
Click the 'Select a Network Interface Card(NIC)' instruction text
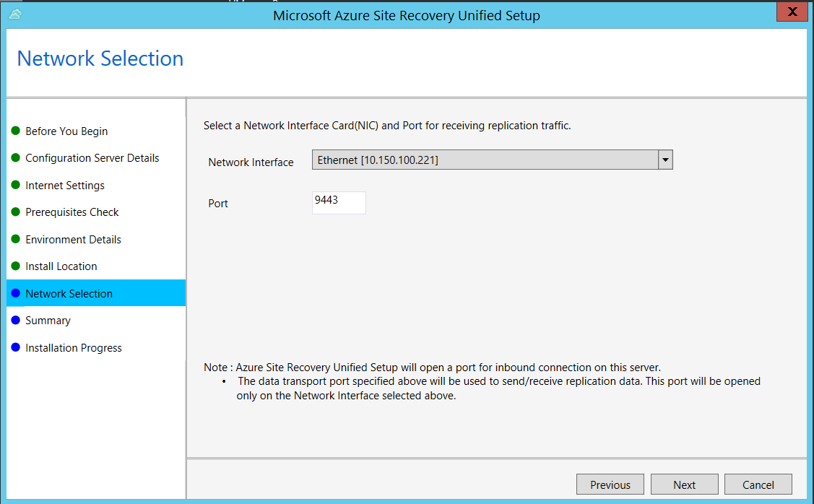point(387,126)
